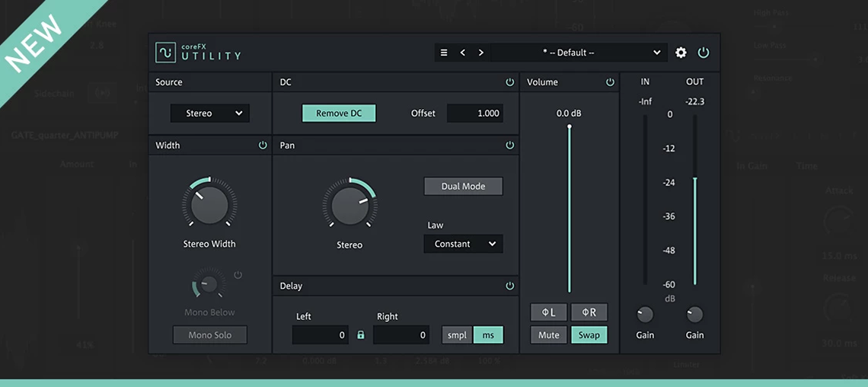Click the delay link lock icon
Screen dimensions: 868x387
(361, 335)
